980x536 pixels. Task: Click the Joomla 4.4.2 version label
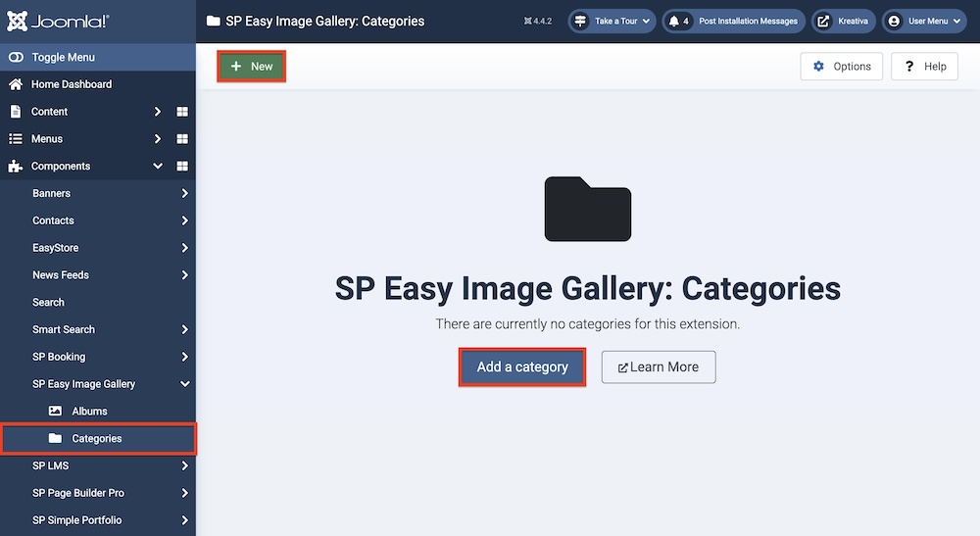pos(538,22)
